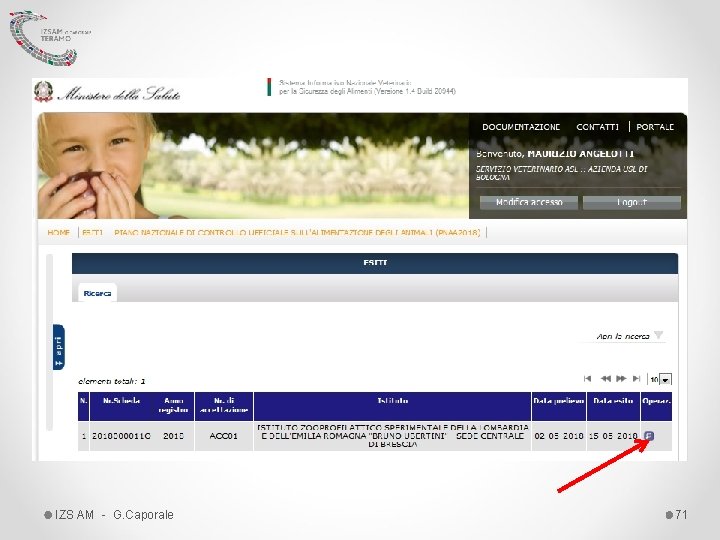Sort by the No.Scheda column header

(x=121, y=406)
